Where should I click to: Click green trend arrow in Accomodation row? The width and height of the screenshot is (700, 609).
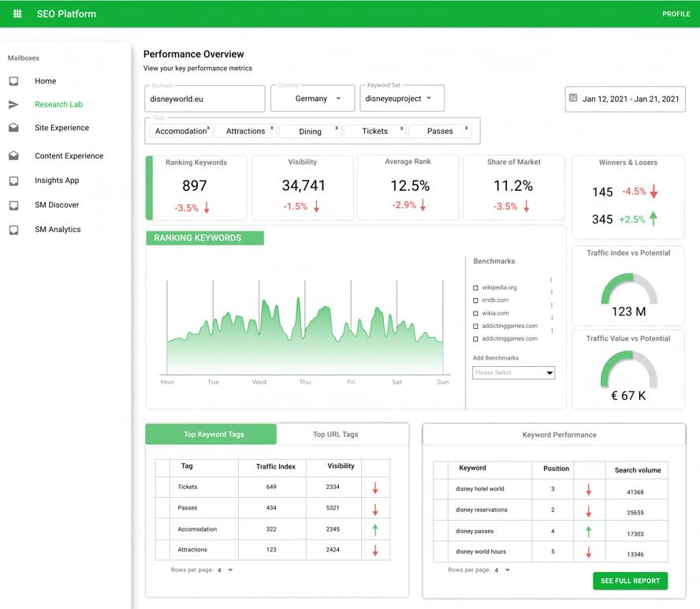click(x=375, y=530)
